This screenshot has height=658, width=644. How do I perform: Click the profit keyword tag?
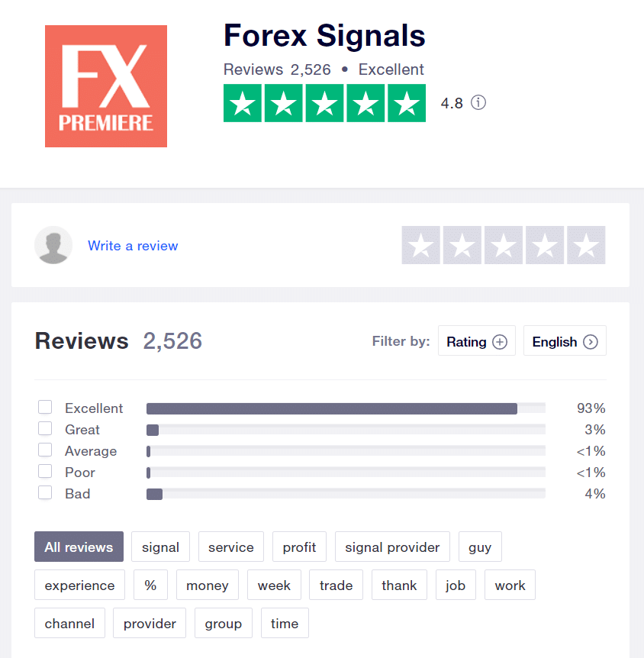point(299,547)
